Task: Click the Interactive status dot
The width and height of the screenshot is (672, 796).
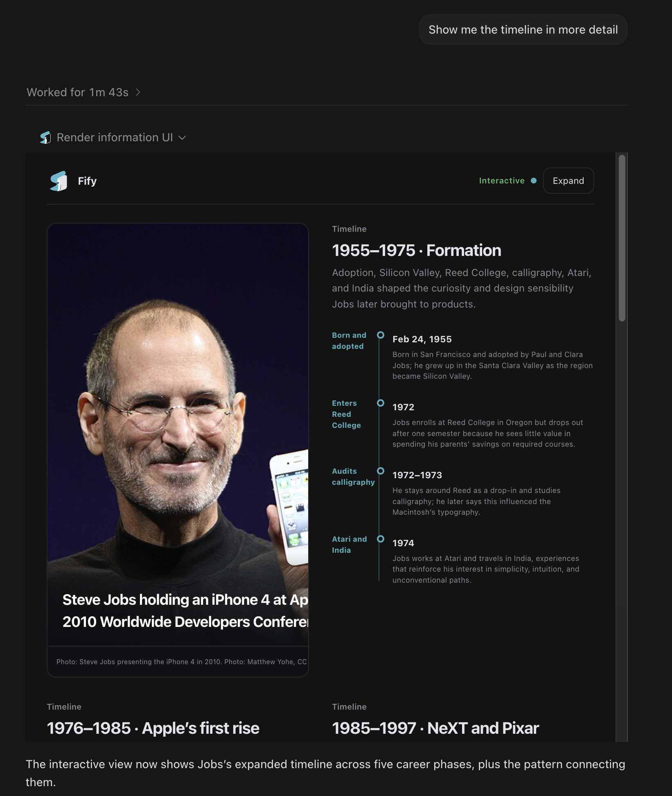Action: [533, 181]
